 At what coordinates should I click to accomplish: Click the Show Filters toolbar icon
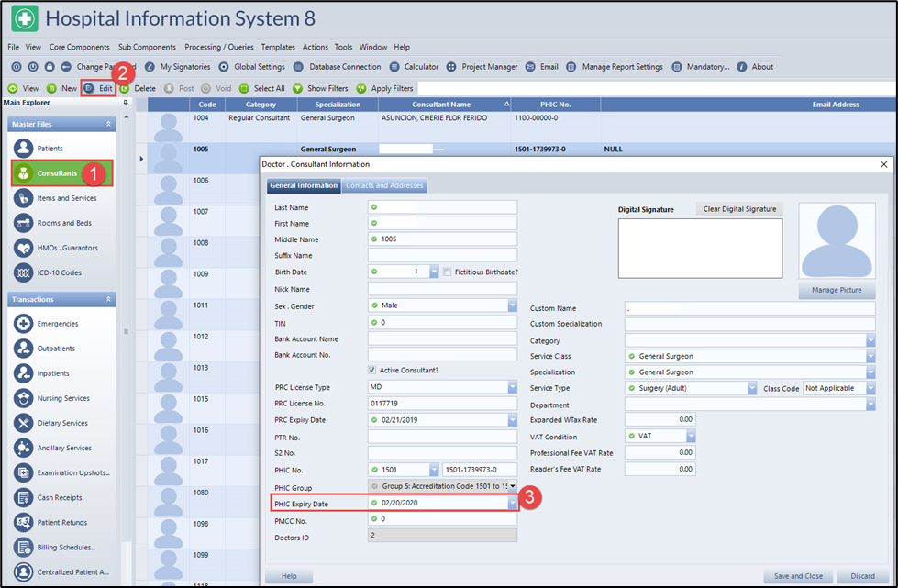pyautogui.click(x=298, y=89)
